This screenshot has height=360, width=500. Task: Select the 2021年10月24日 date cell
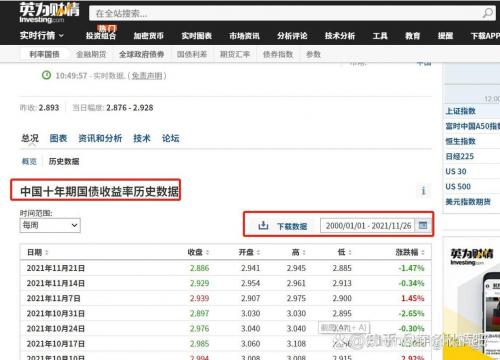[x=56, y=329]
